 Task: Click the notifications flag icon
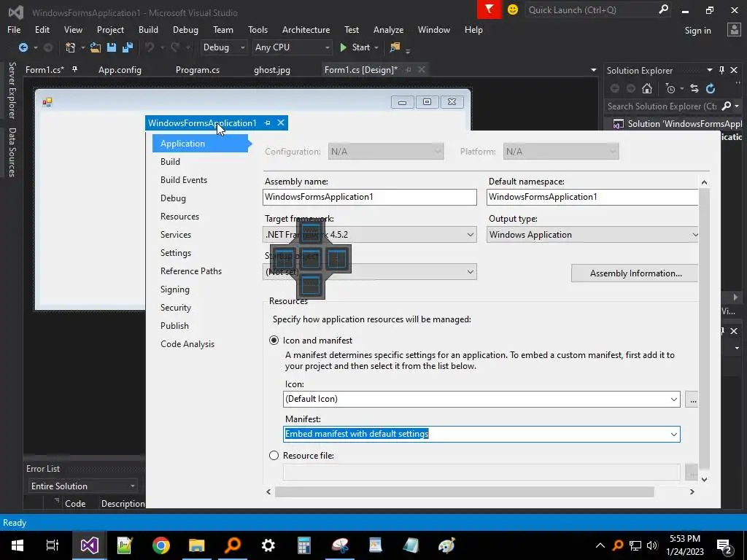(489, 9)
